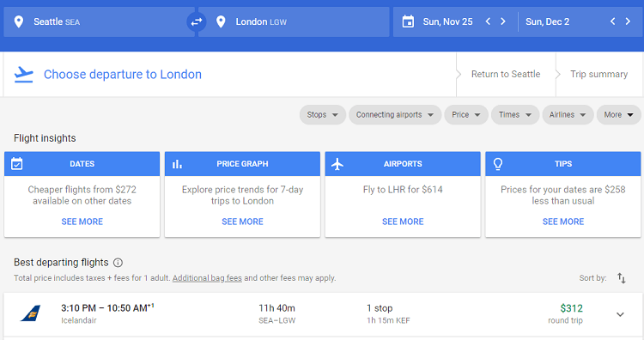The height and width of the screenshot is (340, 644).
Task: Click the Seattle SEA origin field
Action: point(99,21)
